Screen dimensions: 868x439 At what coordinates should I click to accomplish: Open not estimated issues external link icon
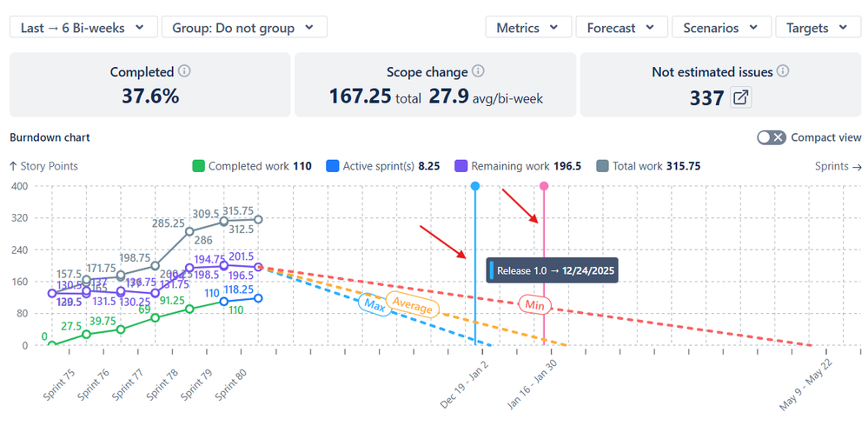(x=740, y=97)
